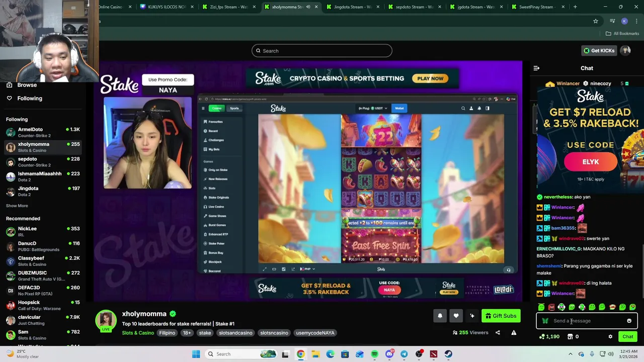
Task: Open Jingdota channel in the sidebar
Action: (43, 191)
